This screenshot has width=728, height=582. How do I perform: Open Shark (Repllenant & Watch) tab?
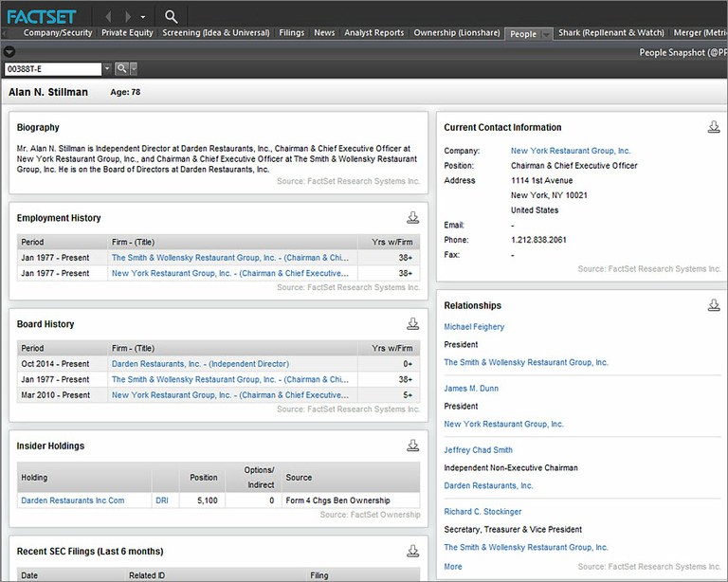611,32
